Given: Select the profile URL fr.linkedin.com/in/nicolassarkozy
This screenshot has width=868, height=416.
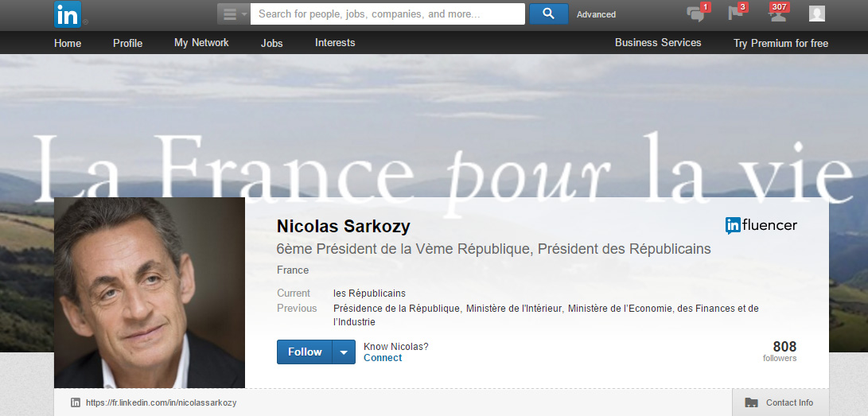Looking at the screenshot, I should coord(161,402).
